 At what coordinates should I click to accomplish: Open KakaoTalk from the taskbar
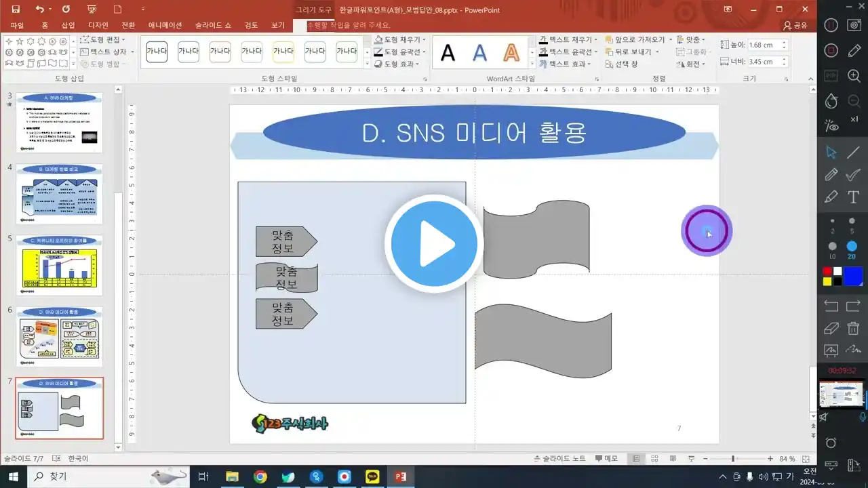[372, 476]
